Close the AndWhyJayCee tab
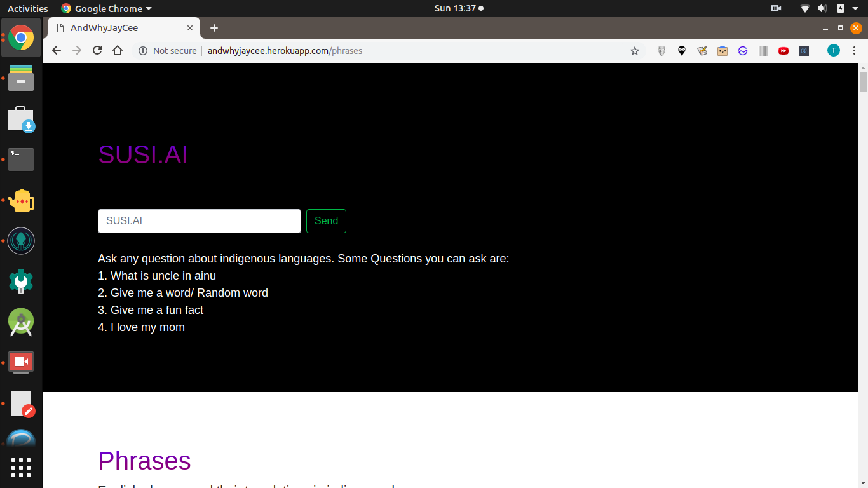Image resolution: width=868 pixels, height=488 pixels. pos(190,28)
